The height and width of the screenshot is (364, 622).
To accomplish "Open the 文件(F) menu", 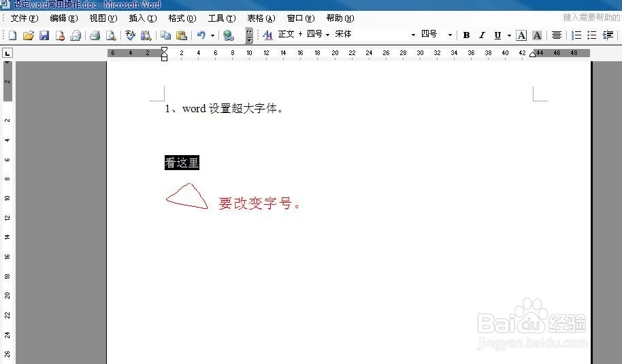I will pos(24,18).
